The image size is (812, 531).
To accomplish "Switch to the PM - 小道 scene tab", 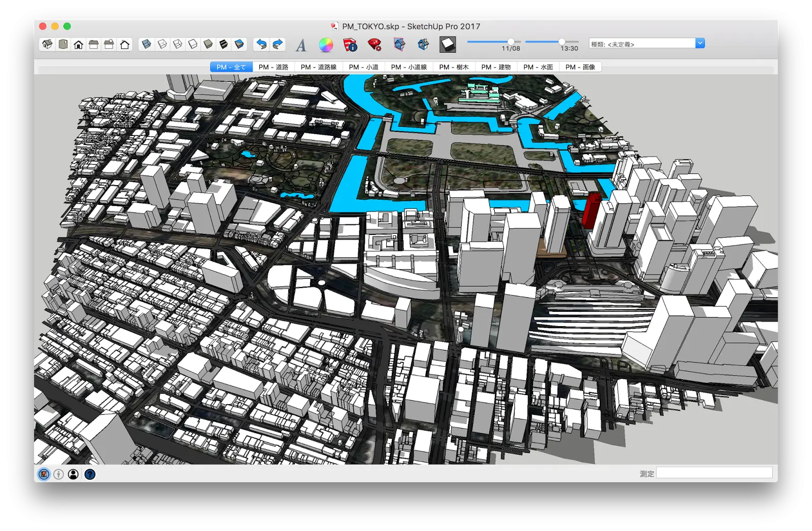I will click(364, 67).
